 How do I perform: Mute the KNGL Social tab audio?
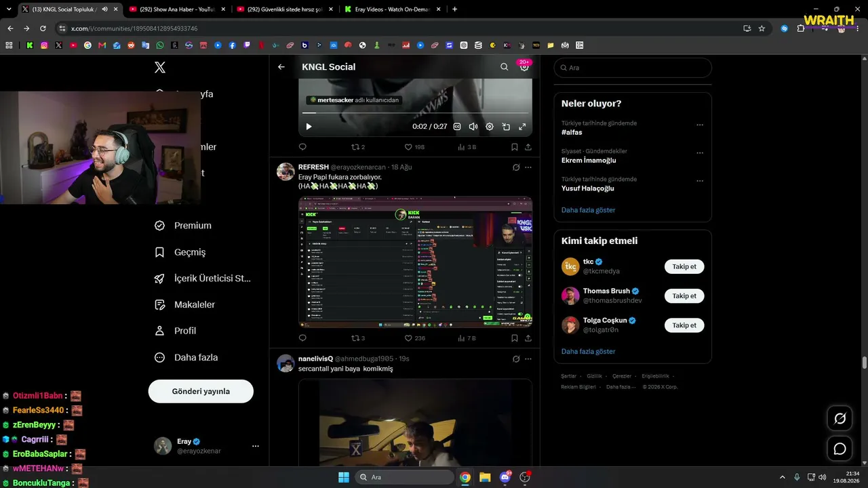pyautogui.click(x=104, y=9)
